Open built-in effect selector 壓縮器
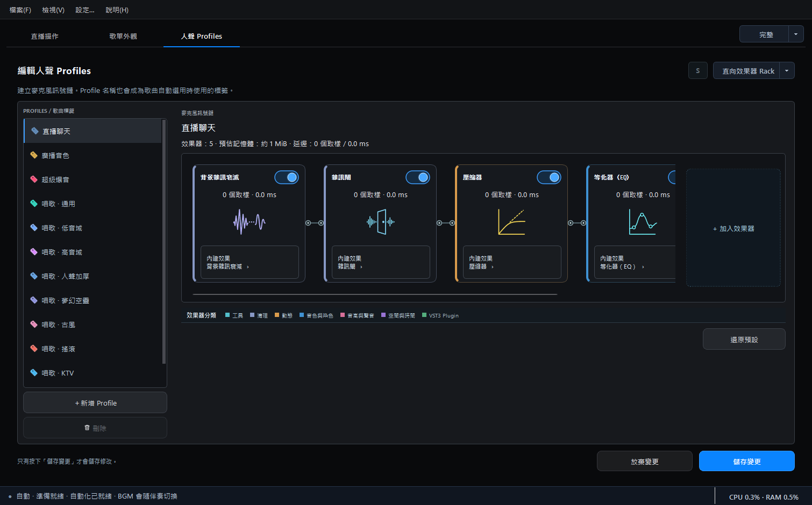Screen dimensions: 812x505 click(x=512, y=262)
